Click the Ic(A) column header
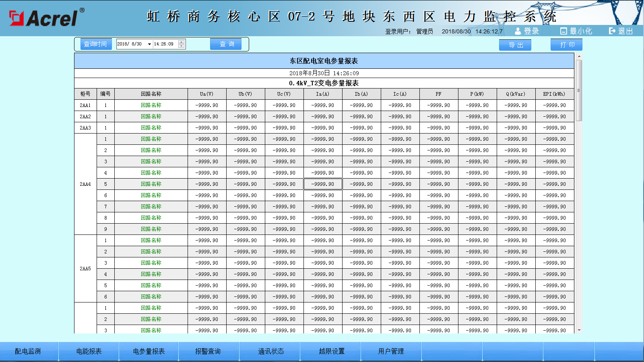The image size is (644, 362). (400, 94)
